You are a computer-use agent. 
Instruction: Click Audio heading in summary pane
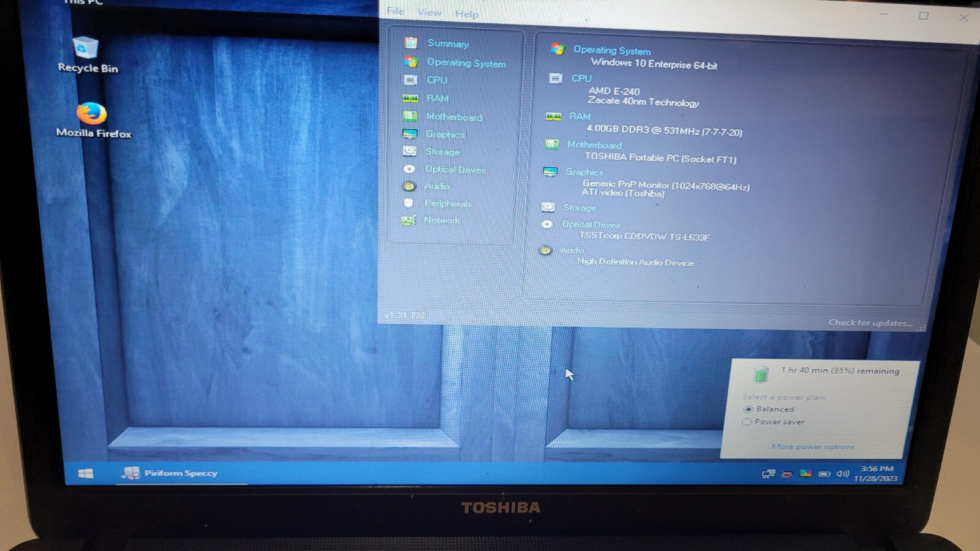click(x=572, y=250)
